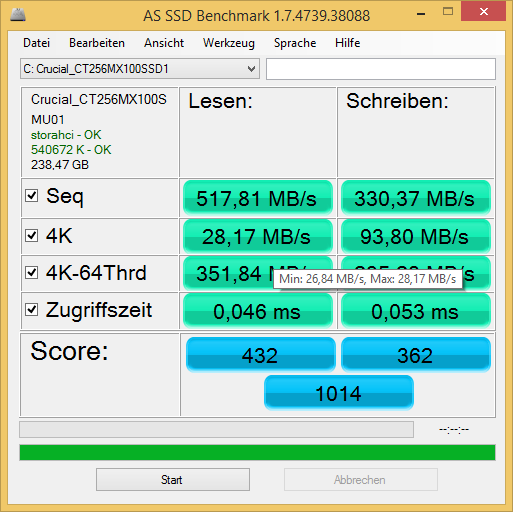Open the Datei menu
Viewport: 513px width, 512px height.
pyautogui.click(x=37, y=43)
